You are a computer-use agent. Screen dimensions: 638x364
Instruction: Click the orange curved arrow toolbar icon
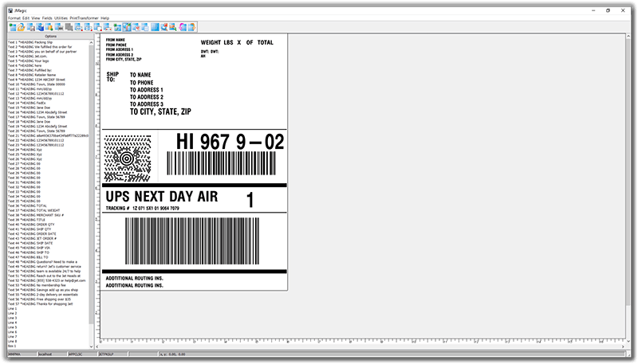192,27
